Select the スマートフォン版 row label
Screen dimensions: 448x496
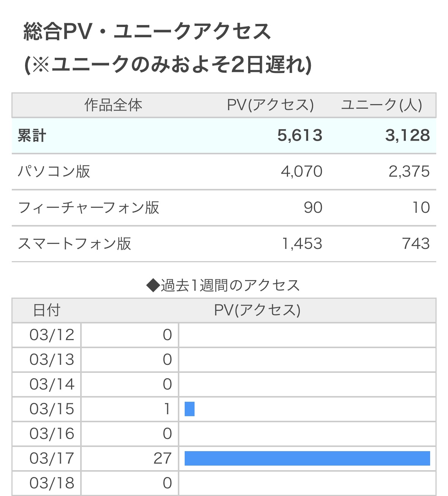point(74,244)
